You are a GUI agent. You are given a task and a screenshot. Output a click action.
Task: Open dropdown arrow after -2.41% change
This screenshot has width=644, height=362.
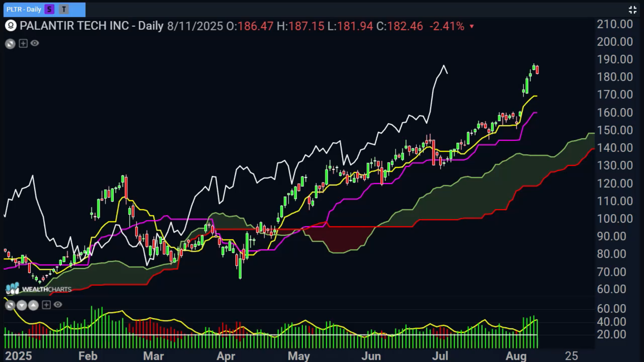click(x=472, y=26)
